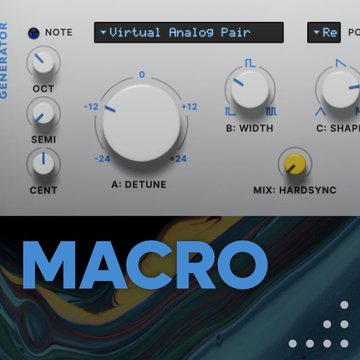This screenshot has height=360, width=360.
Task: Click the MACRO title text
Action: [145, 265]
